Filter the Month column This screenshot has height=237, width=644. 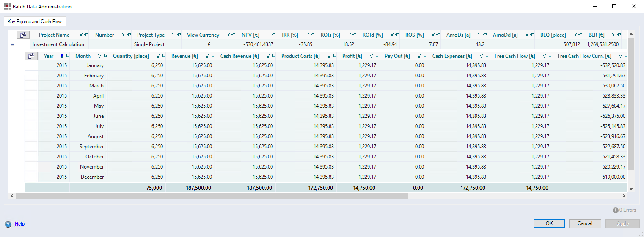(99, 56)
